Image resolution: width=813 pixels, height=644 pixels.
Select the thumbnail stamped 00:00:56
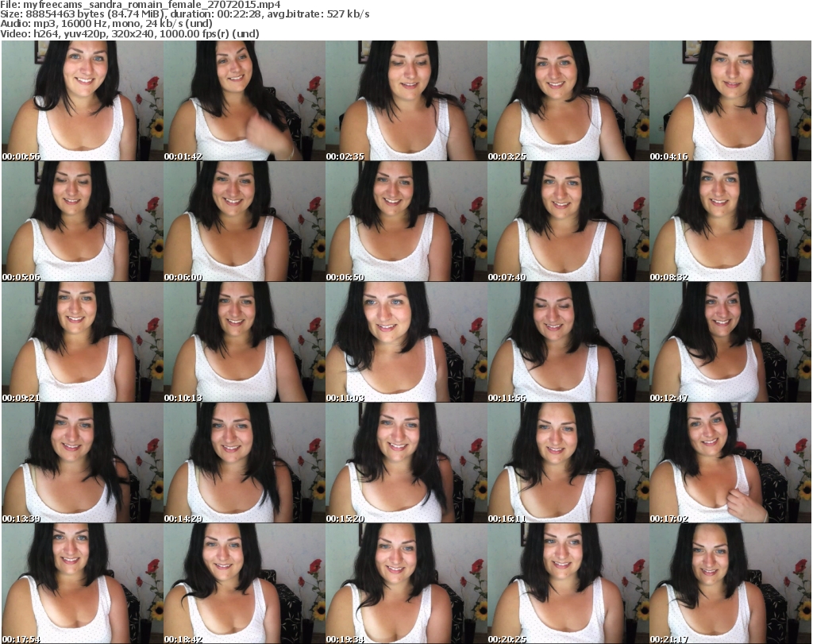[x=83, y=101]
